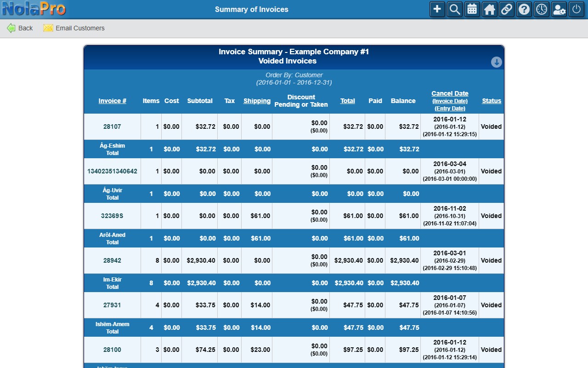588x368 pixels.
Task: Sort by Status column header
Action: point(492,101)
